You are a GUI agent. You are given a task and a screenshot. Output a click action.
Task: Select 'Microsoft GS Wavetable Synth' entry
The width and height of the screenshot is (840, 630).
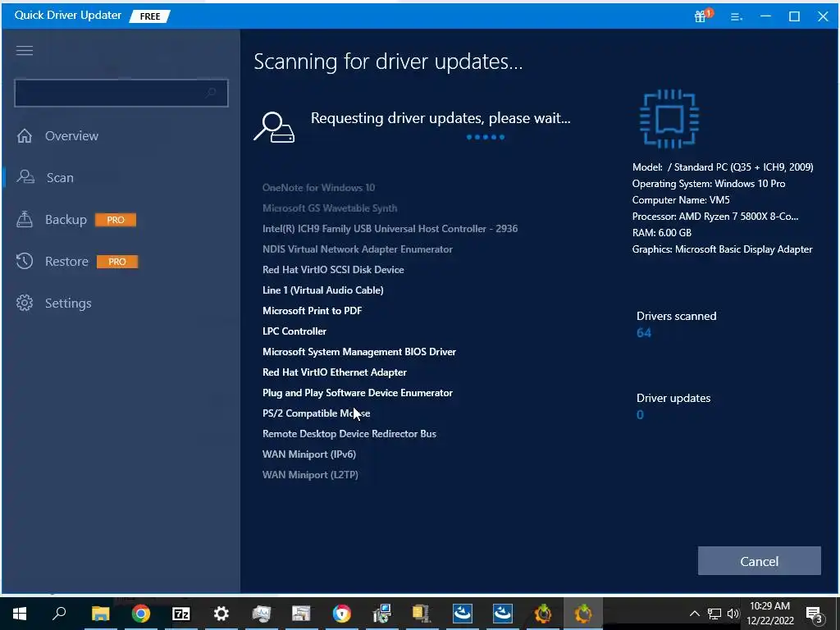330,208
